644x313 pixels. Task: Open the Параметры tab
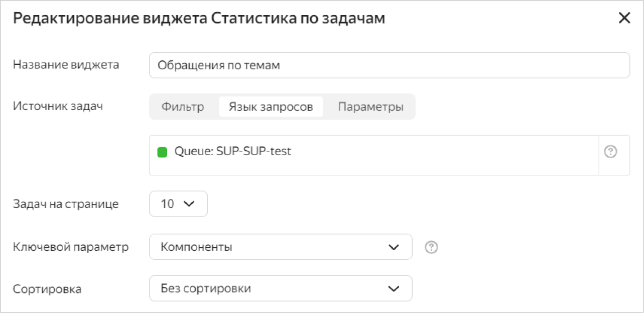coord(370,107)
